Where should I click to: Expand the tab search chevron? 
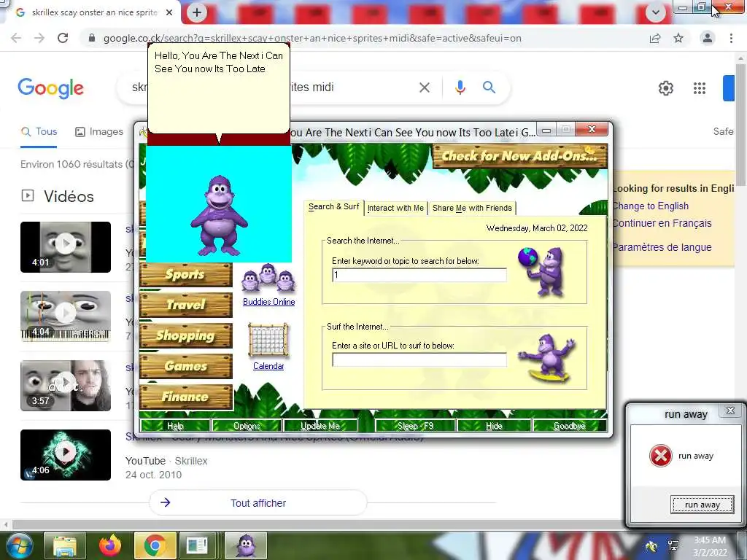click(x=656, y=12)
